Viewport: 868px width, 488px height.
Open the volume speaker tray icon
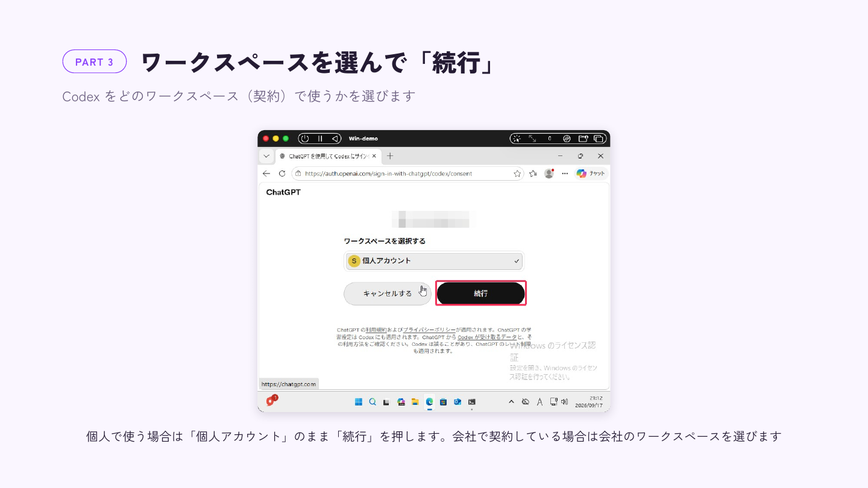point(564,402)
